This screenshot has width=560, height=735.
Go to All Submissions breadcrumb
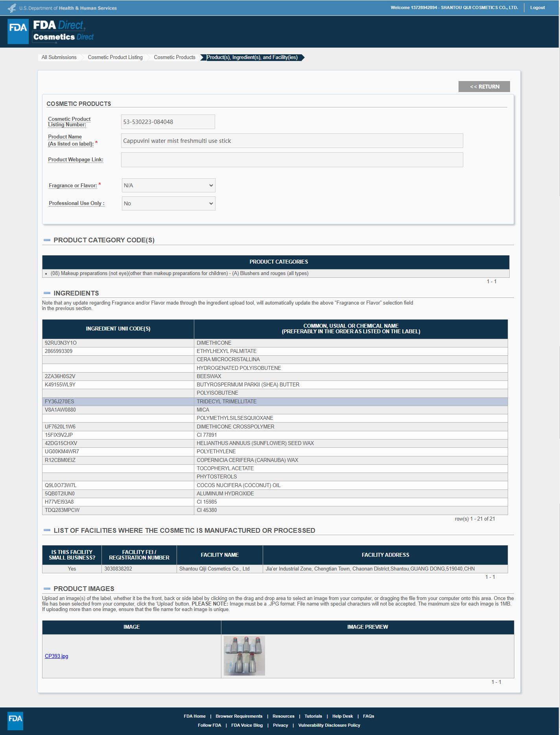coord(59,57)
